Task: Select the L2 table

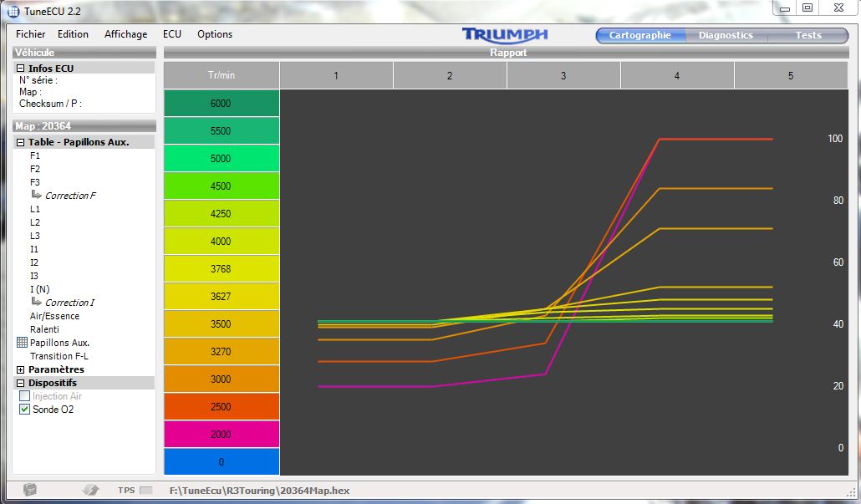Action: coord(35,222)
